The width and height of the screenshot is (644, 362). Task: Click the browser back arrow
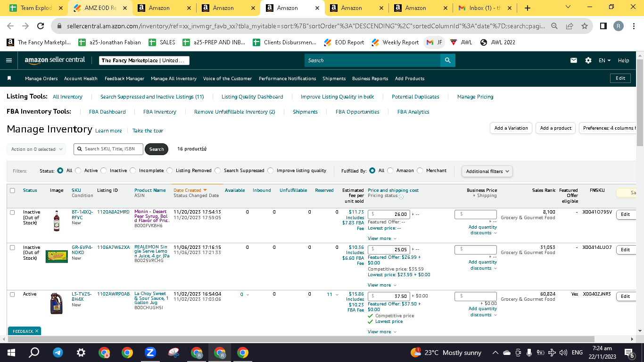tap(10, 26)
